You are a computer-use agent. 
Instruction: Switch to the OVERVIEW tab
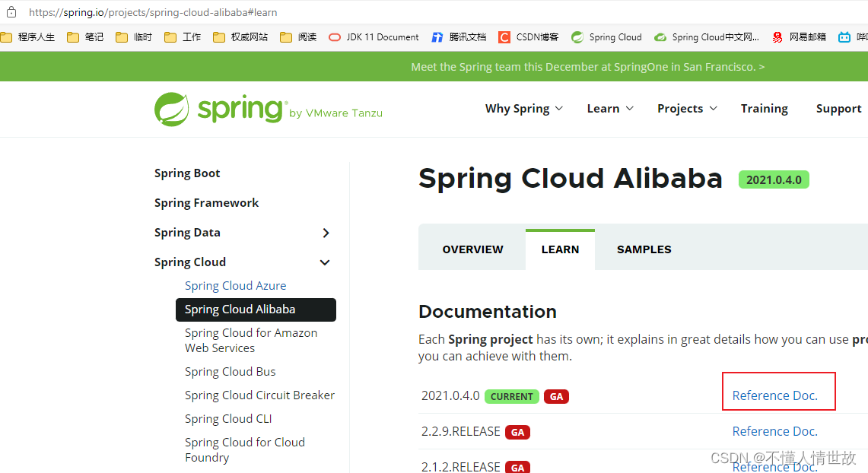click(472, 249)
